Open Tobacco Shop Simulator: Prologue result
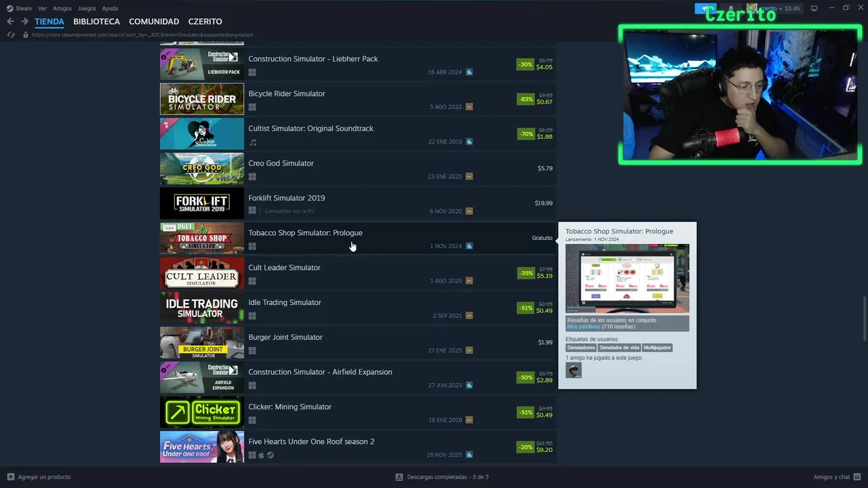868x488 pixels. (358, 239)
